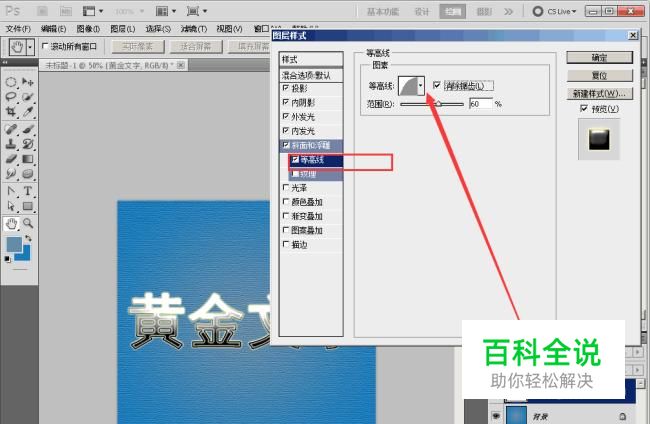Select the Type tool in toolbox
650x424 pixels.
(28, 191)
